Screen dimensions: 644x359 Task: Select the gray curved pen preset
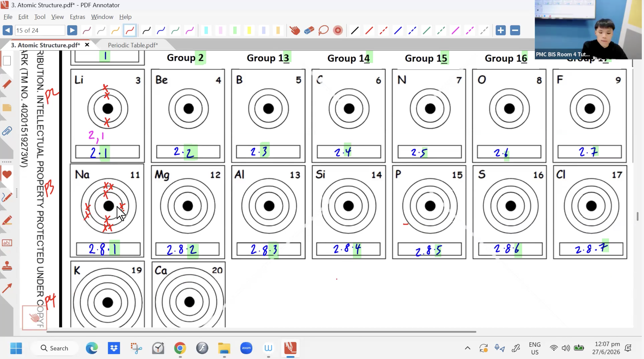[101, 30]
